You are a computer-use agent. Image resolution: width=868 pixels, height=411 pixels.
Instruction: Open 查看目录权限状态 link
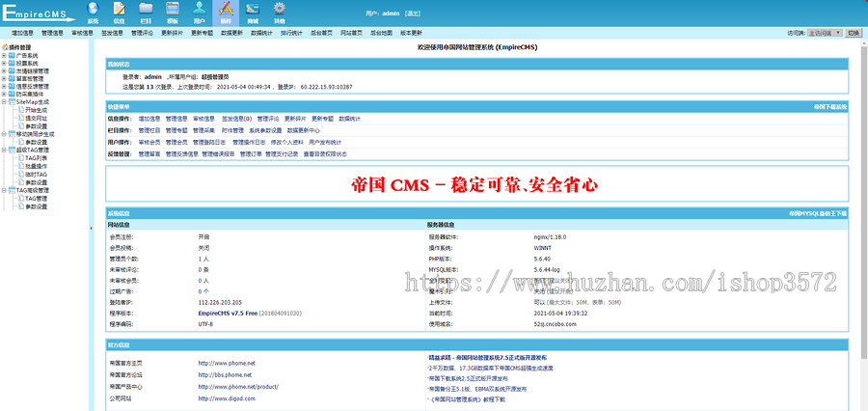325,154
